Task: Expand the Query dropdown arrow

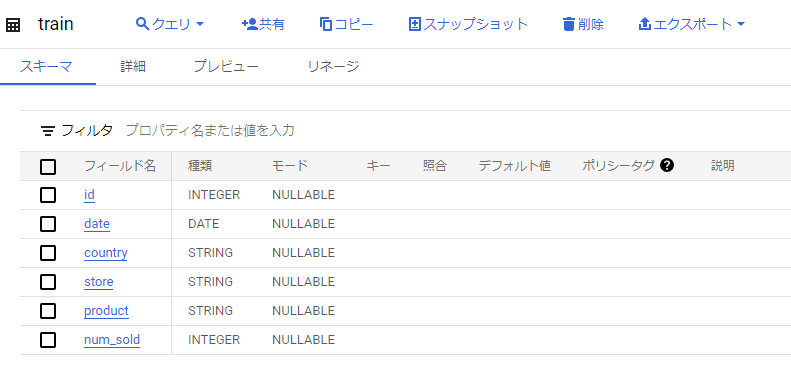Action: point(199,24)
